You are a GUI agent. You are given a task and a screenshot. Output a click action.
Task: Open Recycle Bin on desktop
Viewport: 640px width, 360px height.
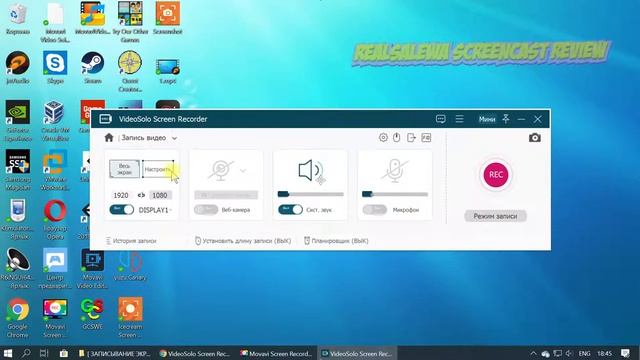(17, 19)
